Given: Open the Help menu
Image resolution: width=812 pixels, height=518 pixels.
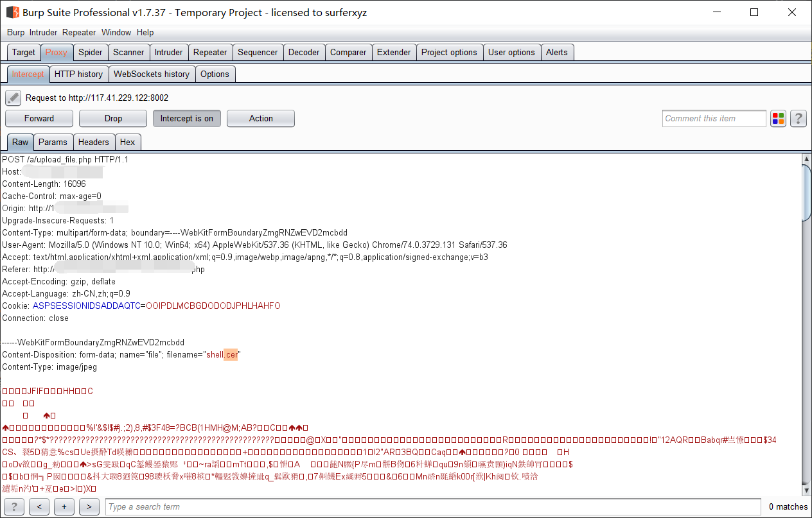Looking at the screenshot, I should point(145,32).
